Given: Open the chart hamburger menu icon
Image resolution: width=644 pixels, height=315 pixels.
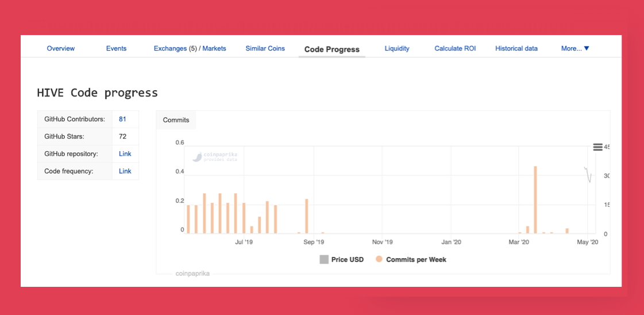Looking at the screenshot, I should (x=597, y=147).
